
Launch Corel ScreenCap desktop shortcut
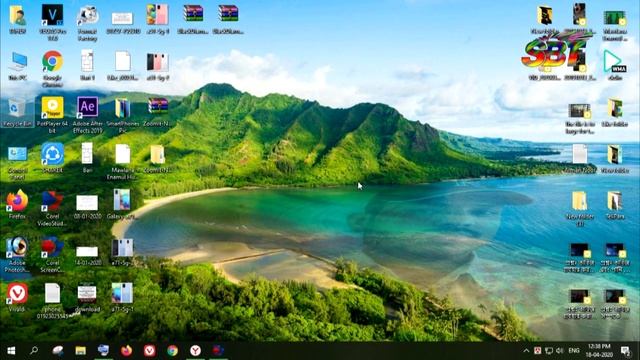(52, 255)
